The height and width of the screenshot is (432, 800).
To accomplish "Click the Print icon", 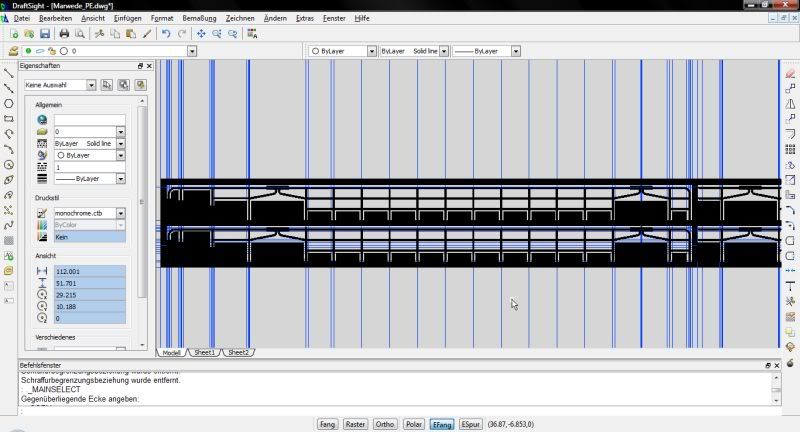I will pyautogui.click(x=64, y=34).
